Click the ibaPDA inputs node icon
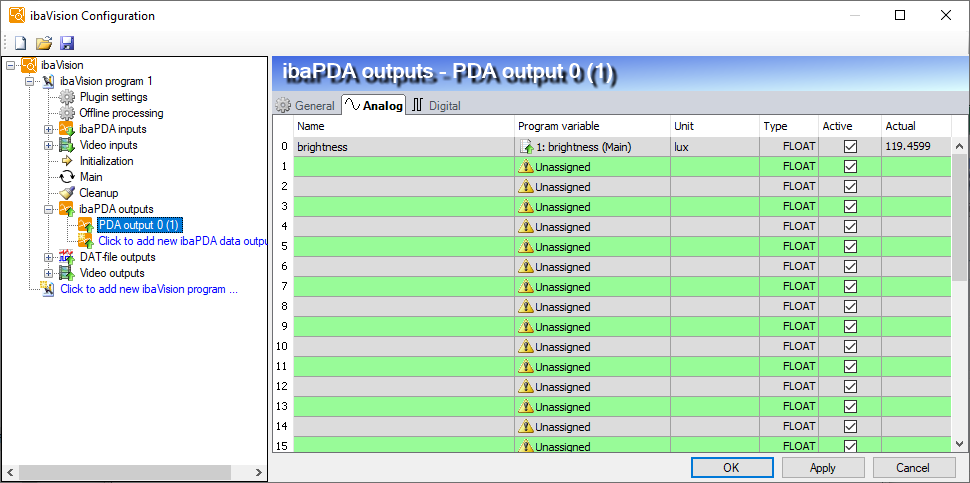This screenshot has width=970, height=483. [x=67, y=129]
